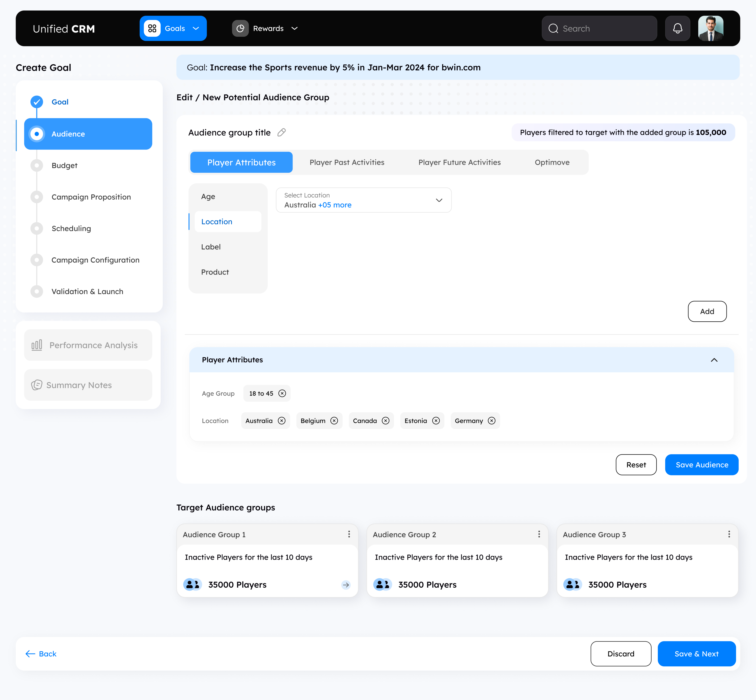Select the Budget step radio marker
Screen dimensions: 756x700
[37, 166]
